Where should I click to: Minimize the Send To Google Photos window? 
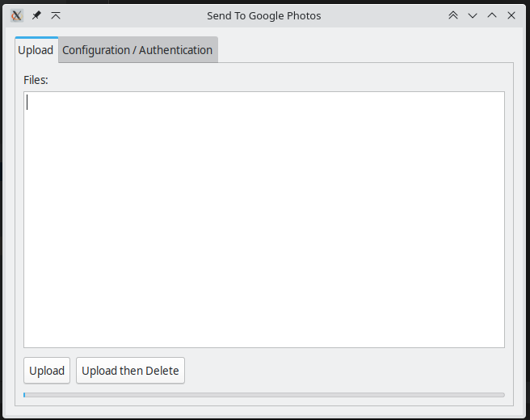point(473,15)
